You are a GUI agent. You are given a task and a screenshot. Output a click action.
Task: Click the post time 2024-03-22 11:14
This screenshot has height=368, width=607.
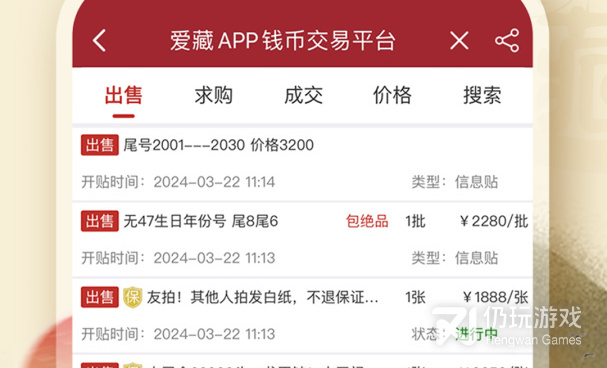pyautogui.click(x=214, y=182)
